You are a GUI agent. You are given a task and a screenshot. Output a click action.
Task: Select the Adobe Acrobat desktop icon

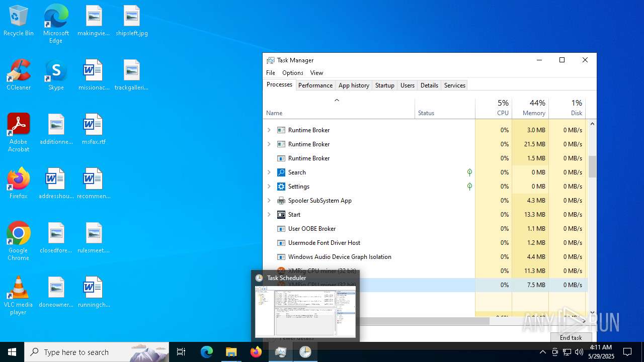(x=19, y=133)
